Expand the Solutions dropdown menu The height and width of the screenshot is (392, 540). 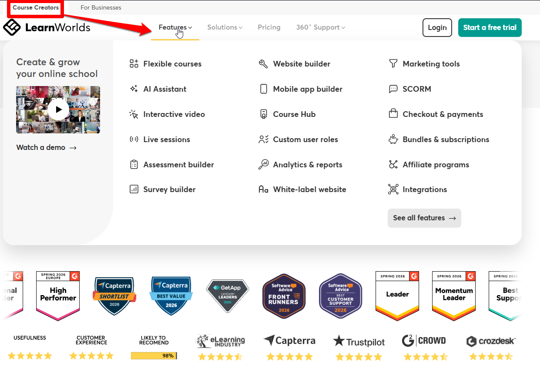point(225,27)
